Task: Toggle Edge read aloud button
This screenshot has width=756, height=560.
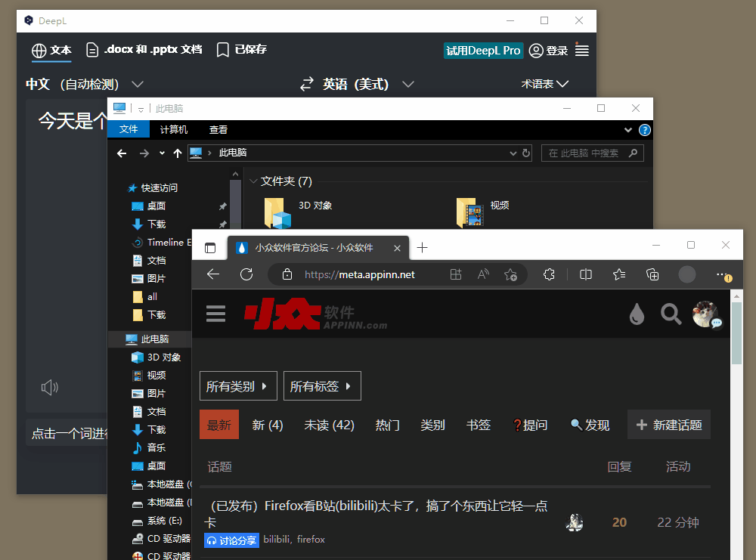Action: [483, 274]
